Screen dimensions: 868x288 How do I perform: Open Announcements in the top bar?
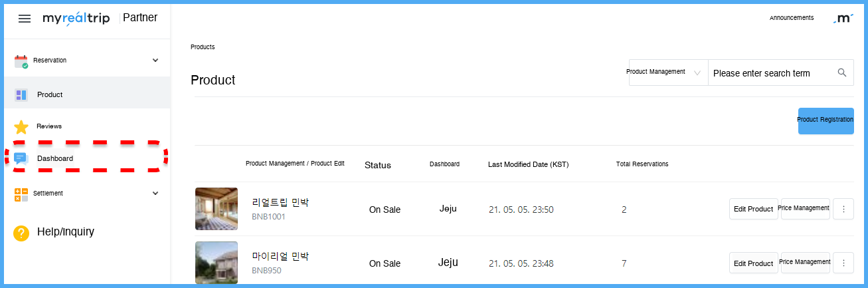(791, 18)
